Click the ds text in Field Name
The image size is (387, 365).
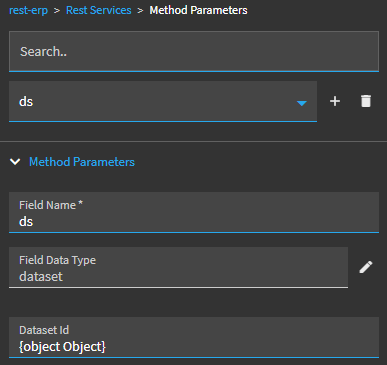(26, 222)
